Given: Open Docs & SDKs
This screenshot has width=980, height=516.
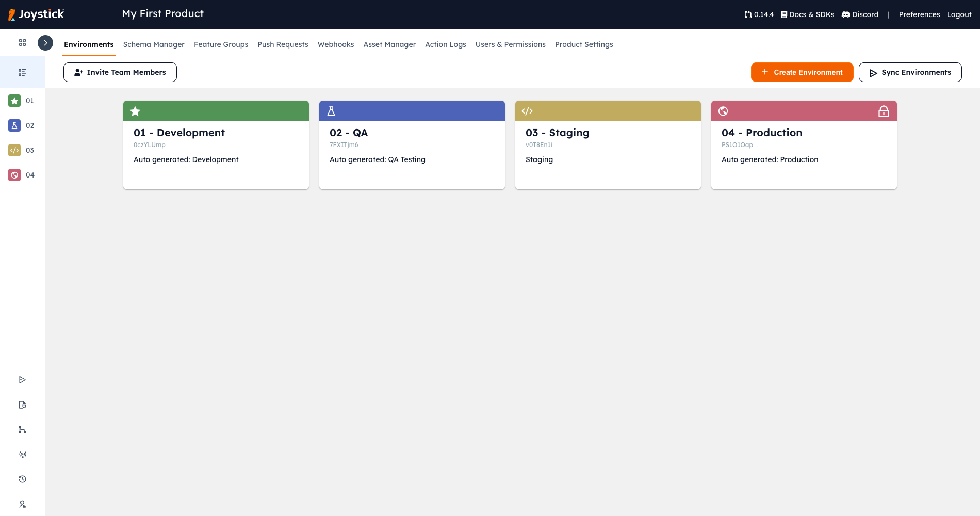Looking at the screenshot, I should point(807,14).
